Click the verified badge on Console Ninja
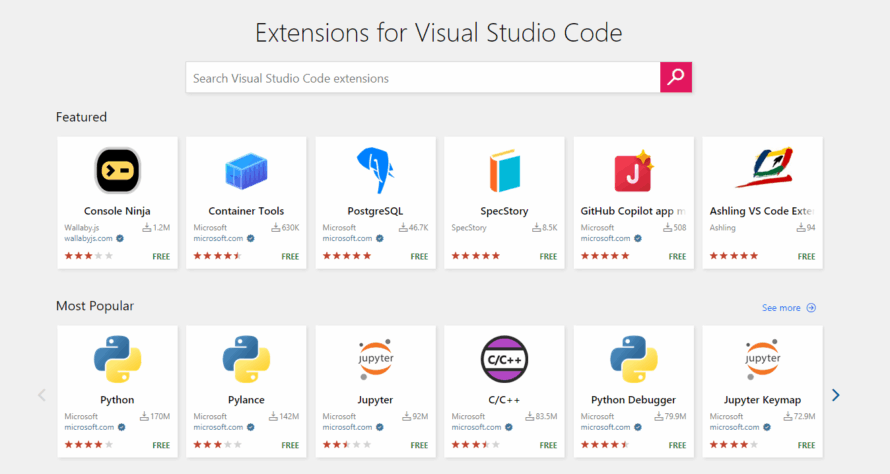 (x=120, y=238)
